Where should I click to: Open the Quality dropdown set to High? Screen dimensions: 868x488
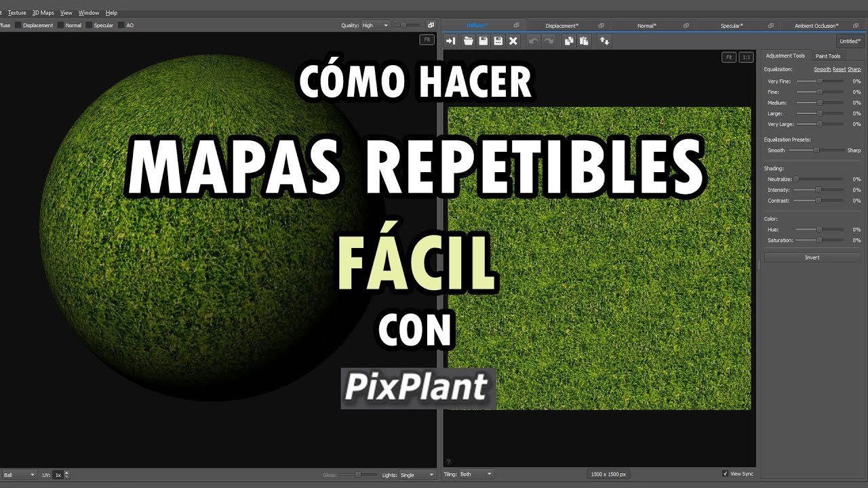coord(375,25)
